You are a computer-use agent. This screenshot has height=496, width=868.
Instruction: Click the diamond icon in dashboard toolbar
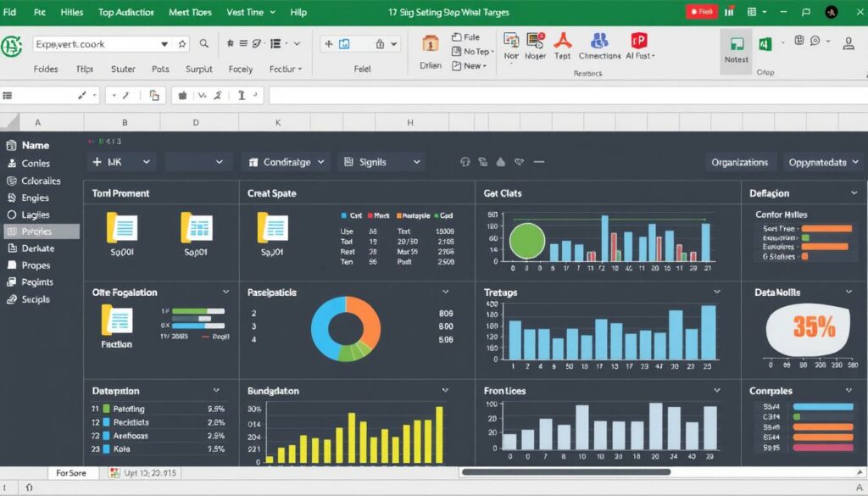point(519,162)
